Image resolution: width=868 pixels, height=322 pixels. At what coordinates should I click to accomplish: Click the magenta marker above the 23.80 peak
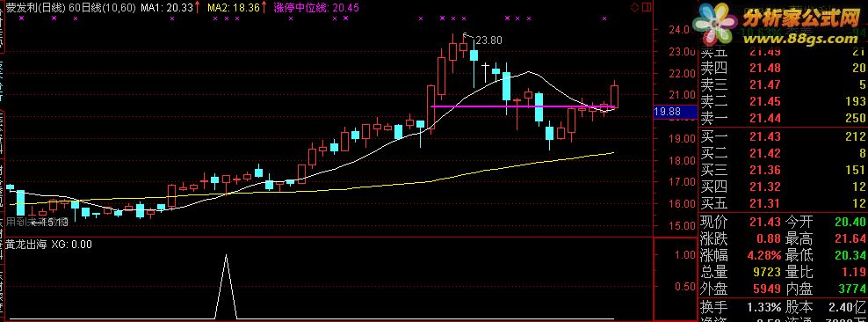(463, 18)
